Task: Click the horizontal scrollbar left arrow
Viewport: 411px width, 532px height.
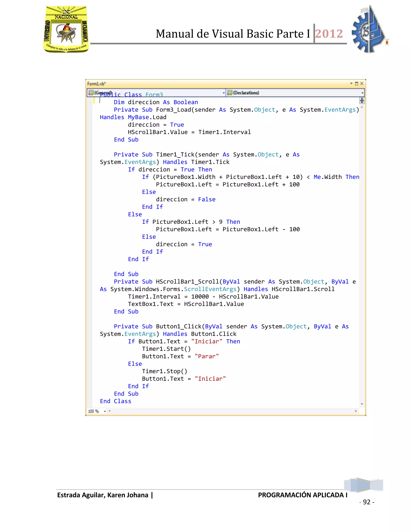Action: (x=110, y=411)
